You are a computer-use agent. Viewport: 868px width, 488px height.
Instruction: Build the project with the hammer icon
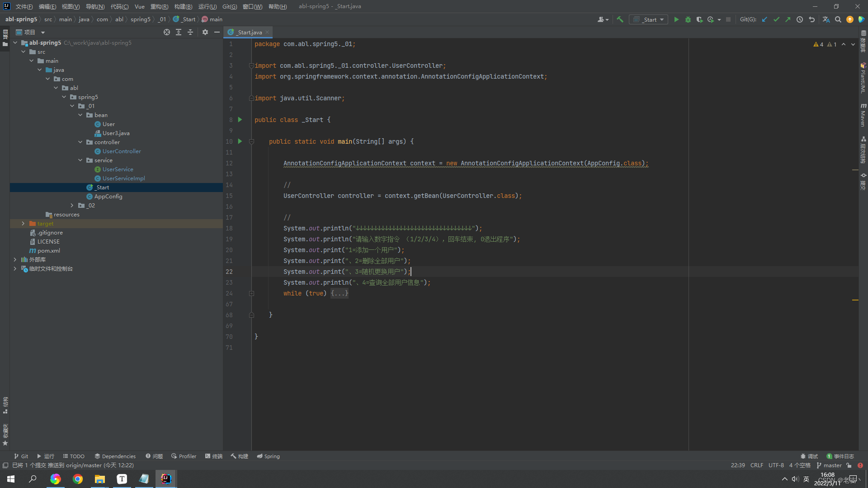(x=620, y=19)
